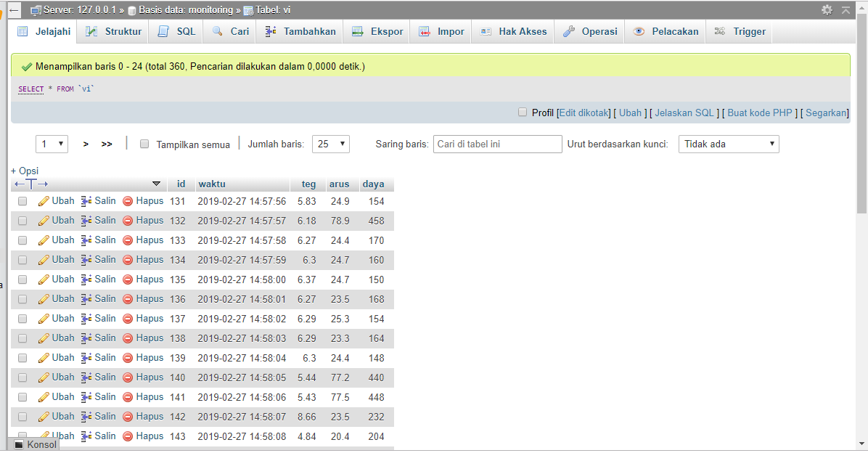Click the pencil edit icon for row 131

tap(44, 201)
